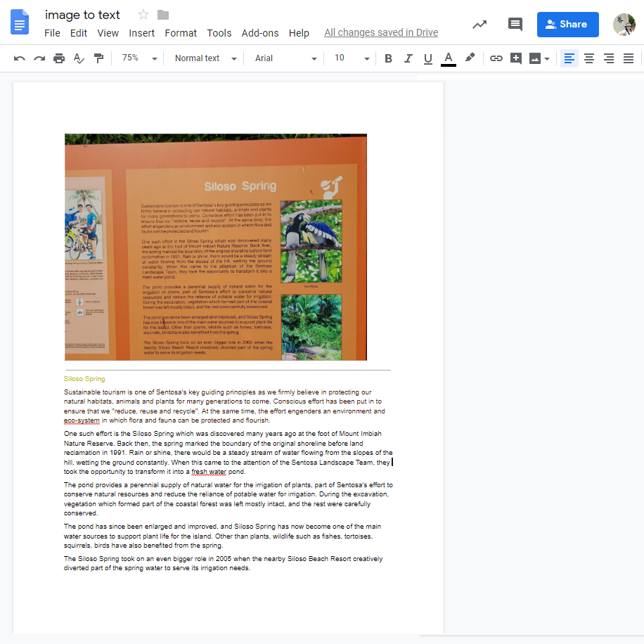Click the Insert image icon
This screenshot has width=644, height=644.
pyautogui.click(x=535, y=58)
